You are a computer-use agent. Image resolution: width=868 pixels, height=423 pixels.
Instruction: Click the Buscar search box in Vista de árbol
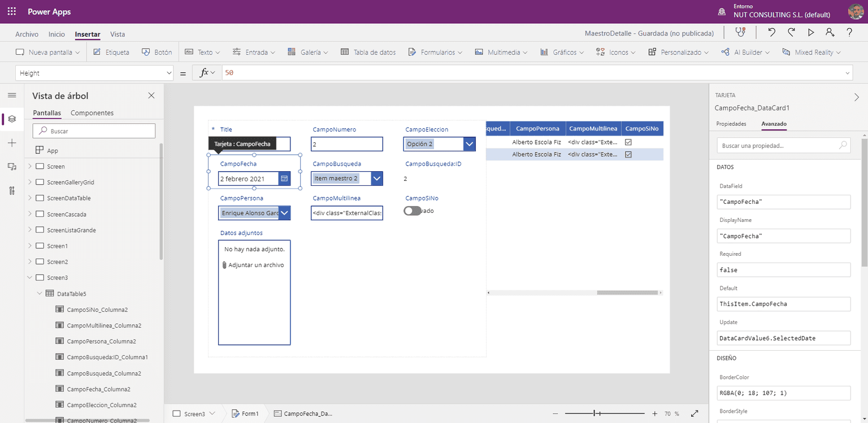tap(94, 130)
